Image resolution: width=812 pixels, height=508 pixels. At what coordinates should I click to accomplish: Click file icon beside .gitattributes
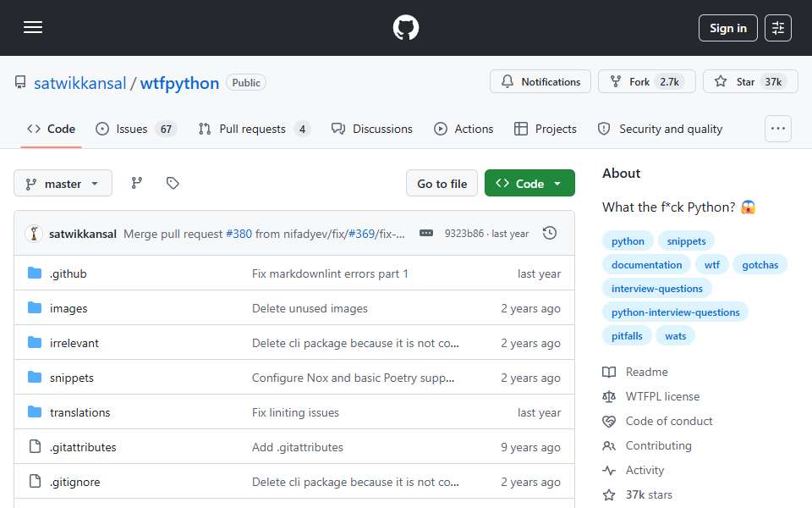[x=35, y=446]
